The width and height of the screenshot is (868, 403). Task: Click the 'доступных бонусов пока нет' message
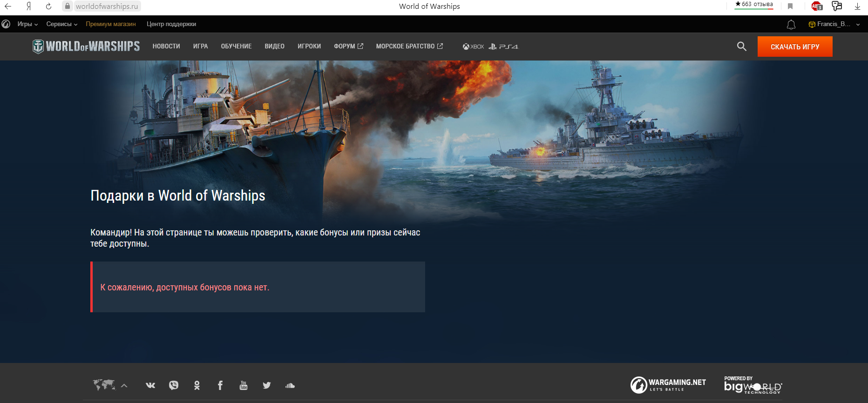pyautogui.click(x=185, y=287)
